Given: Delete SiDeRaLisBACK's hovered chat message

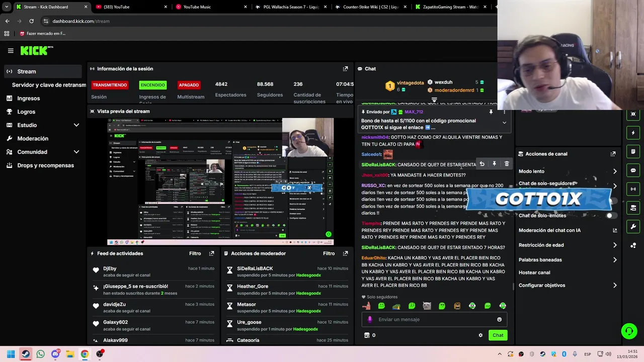Looking at the screenshot, I should 507,164.
